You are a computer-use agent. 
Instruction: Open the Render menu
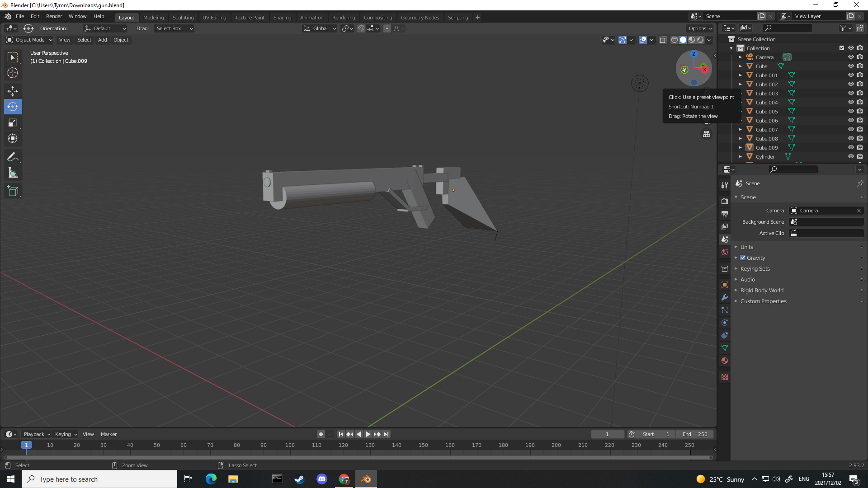point(54,16)
